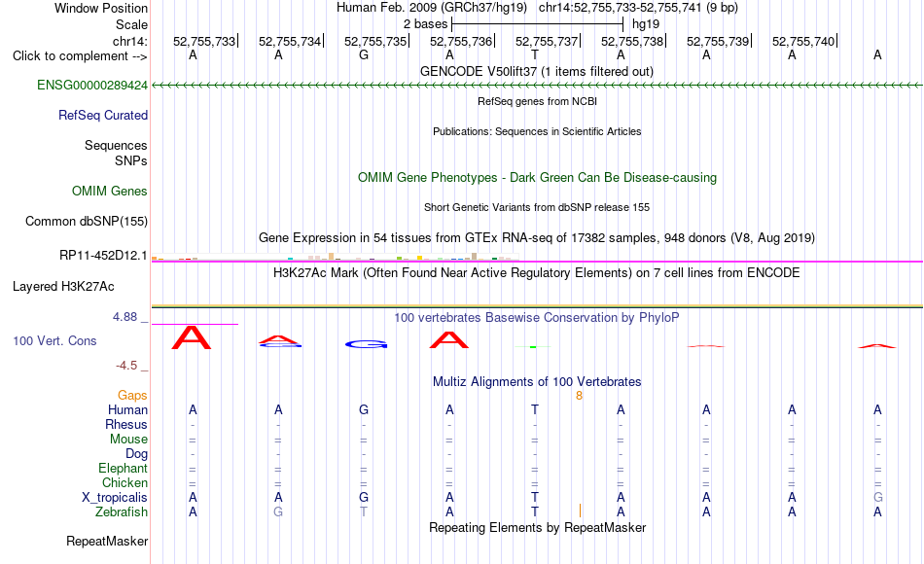
Task: Click the Rhesus species label
Action: tap(126, 424)
